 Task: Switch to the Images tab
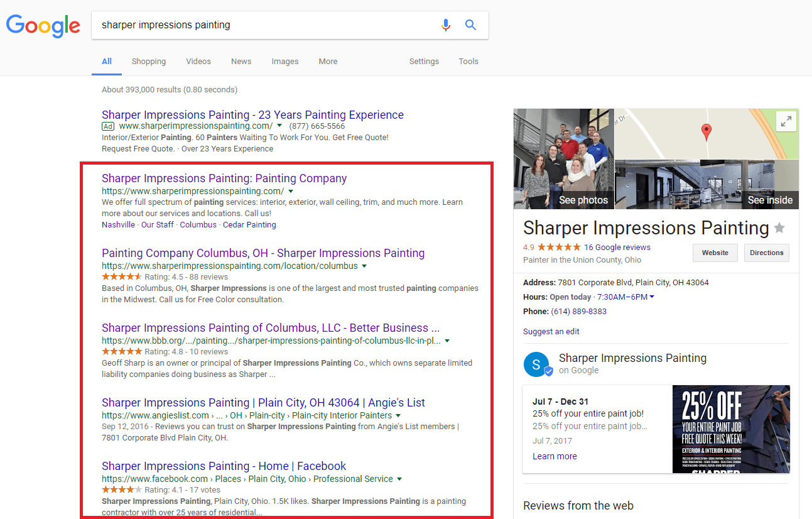coord(284,62)
